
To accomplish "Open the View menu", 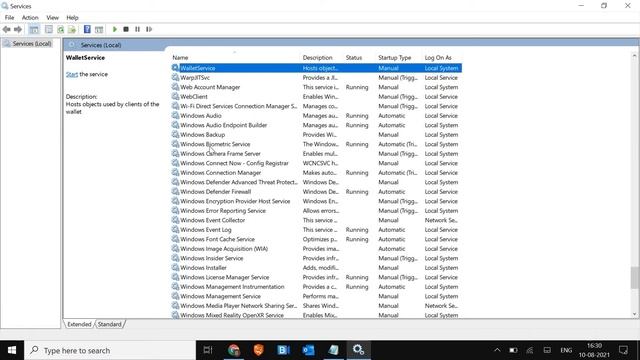I will [x=52, y=18].
